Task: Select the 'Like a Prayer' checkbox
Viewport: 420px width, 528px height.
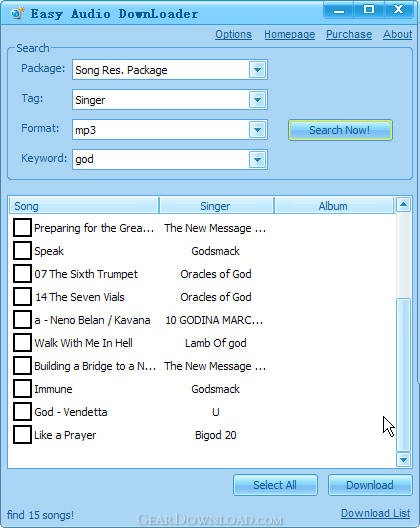Action: click(22, 434)
